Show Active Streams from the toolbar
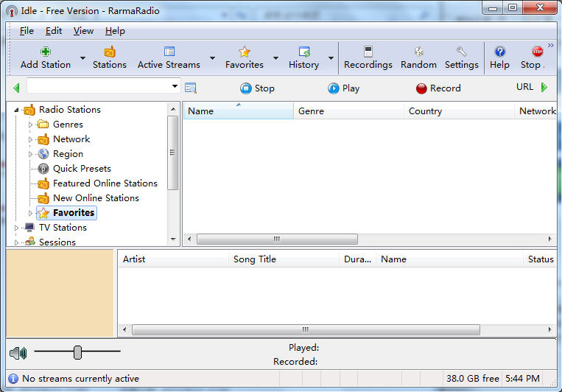The width and height of the screenshot is (562, 392). (169, 52)
